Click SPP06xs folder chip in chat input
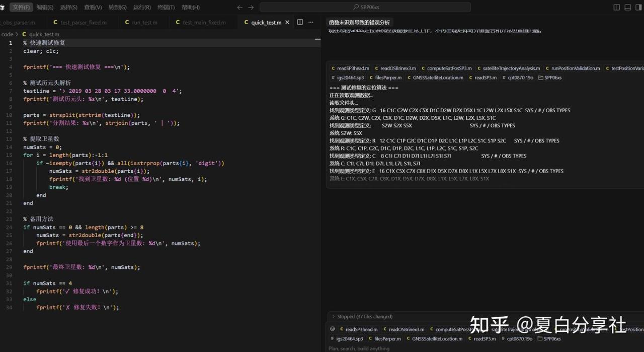Image resolution: width=644 pixels, height=352 pixels. (550, 339)
